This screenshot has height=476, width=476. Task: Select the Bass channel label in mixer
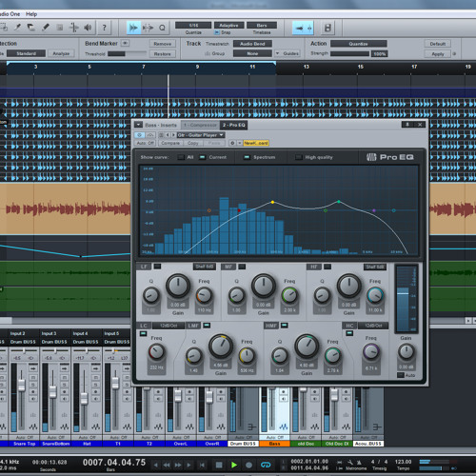tap(274, 444)
